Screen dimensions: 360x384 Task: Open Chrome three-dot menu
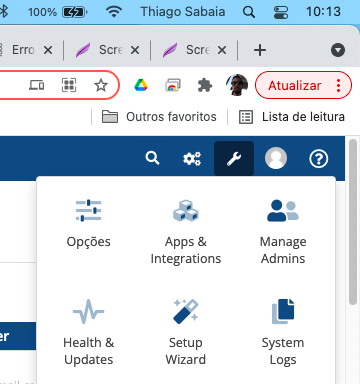click(x=339, y=86)
